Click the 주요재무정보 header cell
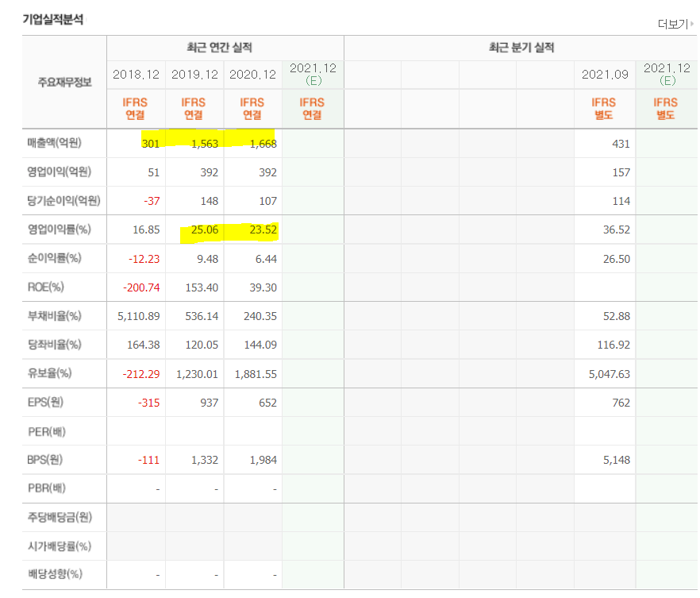Screen dimensions: 700x598 click(x=65, y=82)
